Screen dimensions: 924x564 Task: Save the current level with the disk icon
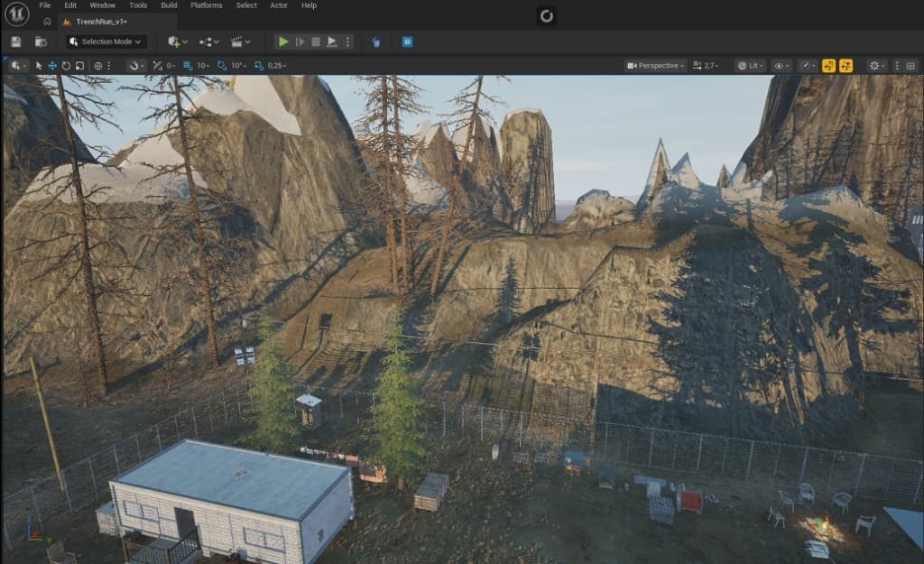(16, 42)
